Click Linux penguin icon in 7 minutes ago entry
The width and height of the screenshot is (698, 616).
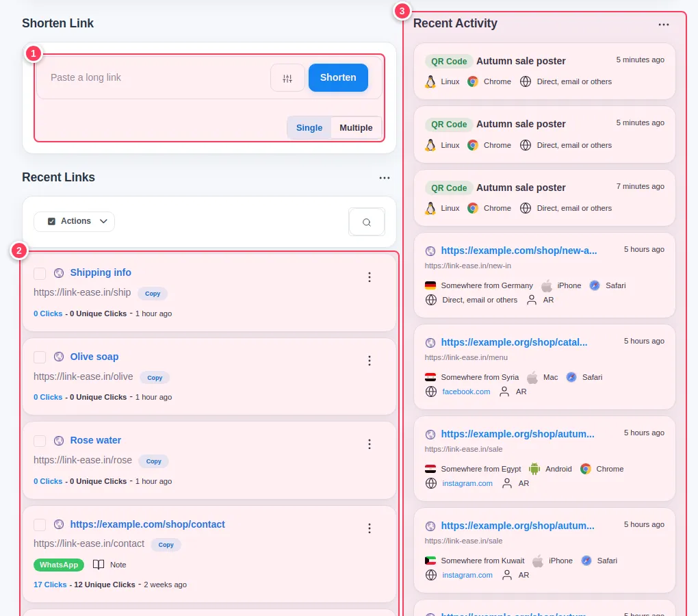[x=430, y=208]
